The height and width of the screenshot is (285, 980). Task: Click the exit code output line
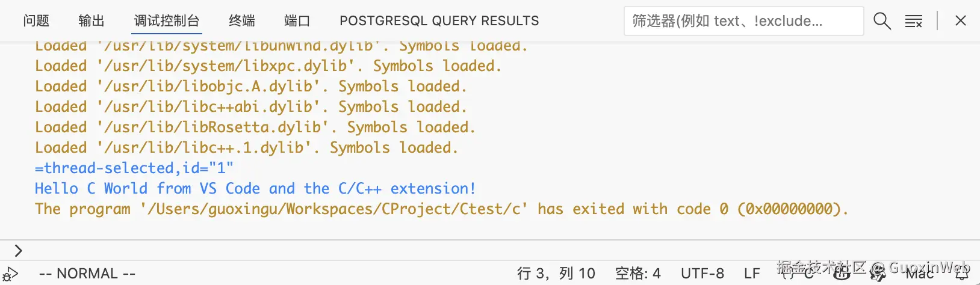[441, 209]
